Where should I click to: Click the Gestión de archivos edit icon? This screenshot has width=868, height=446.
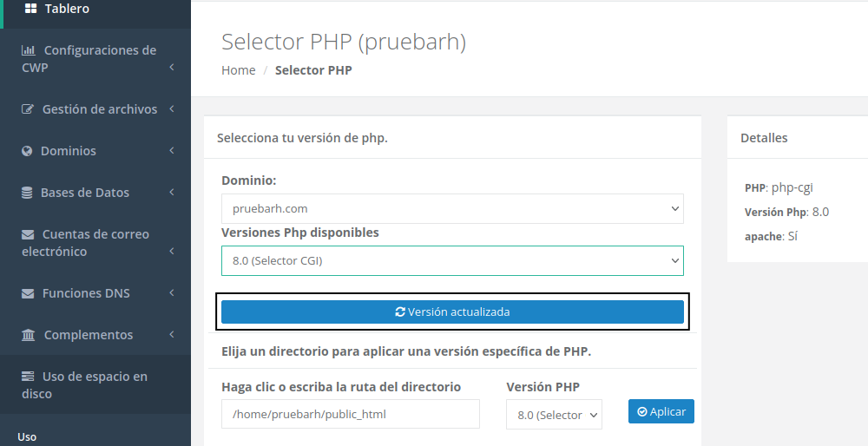(x=27, y=109)
